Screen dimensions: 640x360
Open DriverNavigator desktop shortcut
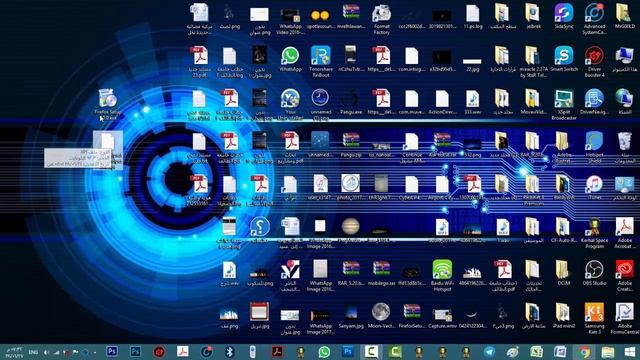click(594, 102)
